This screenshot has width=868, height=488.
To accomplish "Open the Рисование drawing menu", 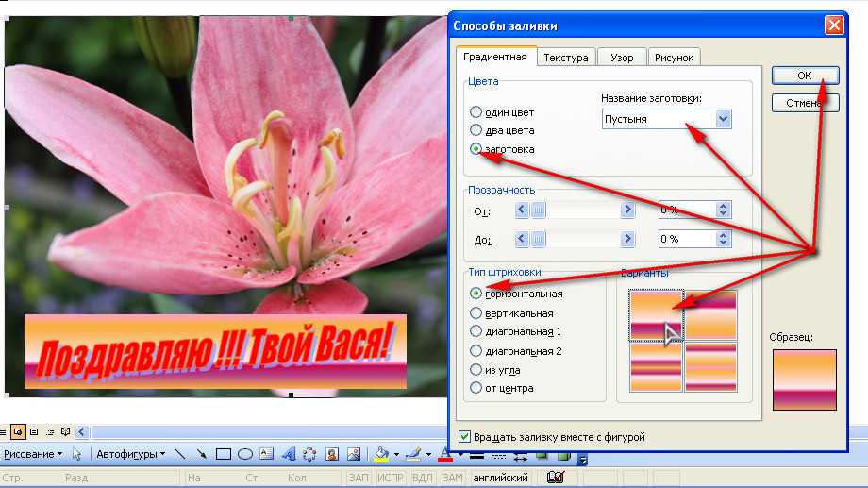I will pyautogui.click(x=32, y=454).
